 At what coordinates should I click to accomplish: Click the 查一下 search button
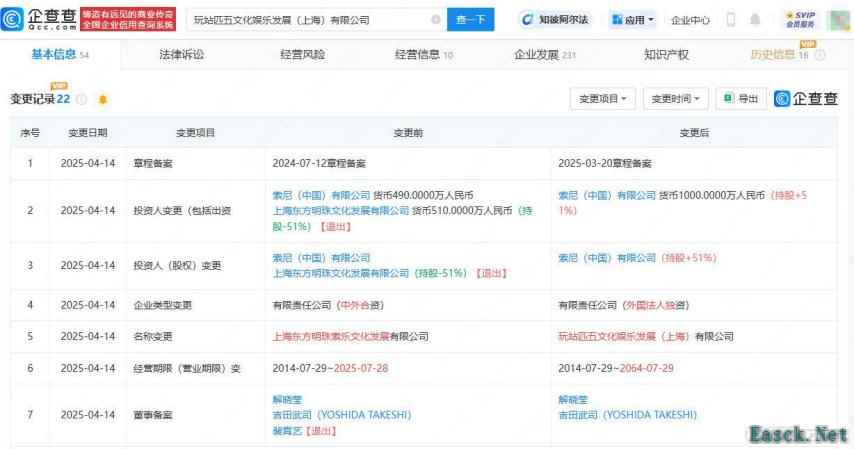[x=474, y=20]
